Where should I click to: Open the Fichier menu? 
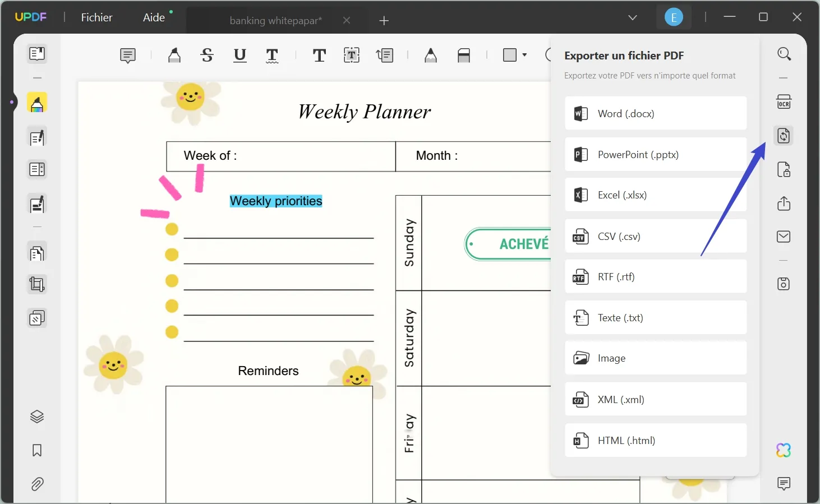tap(96, 17)
